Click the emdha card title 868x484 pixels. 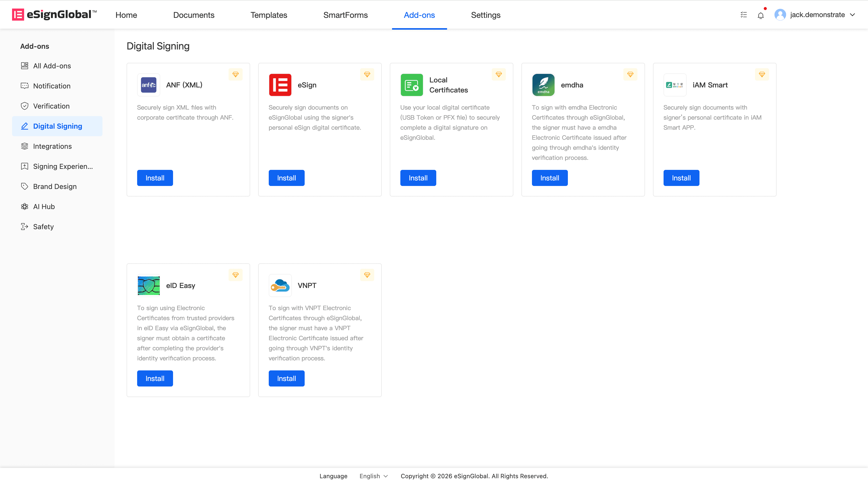[x=572, y=85]
